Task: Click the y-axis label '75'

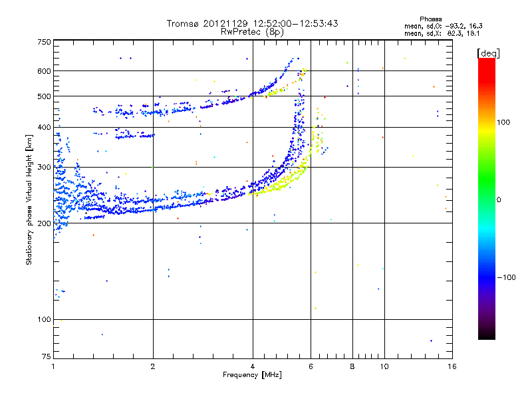Action: pos(47,356)
